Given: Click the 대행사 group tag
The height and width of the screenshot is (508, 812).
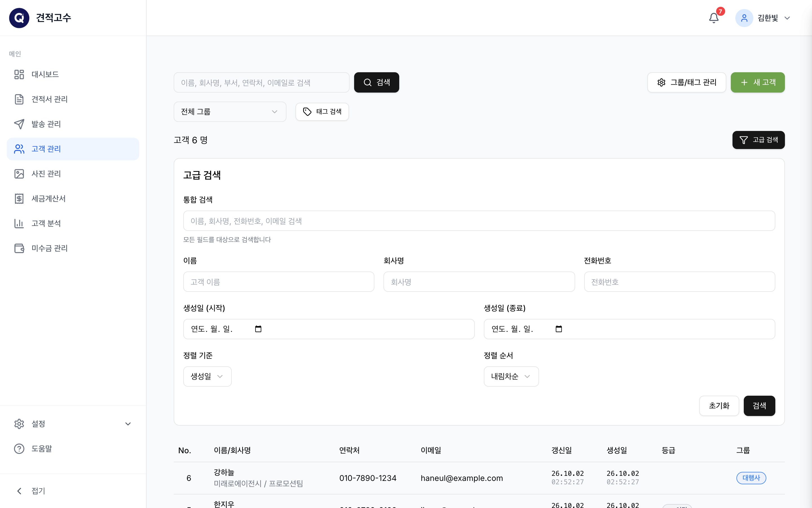Looking at the screenshot, I should (751, 478).
